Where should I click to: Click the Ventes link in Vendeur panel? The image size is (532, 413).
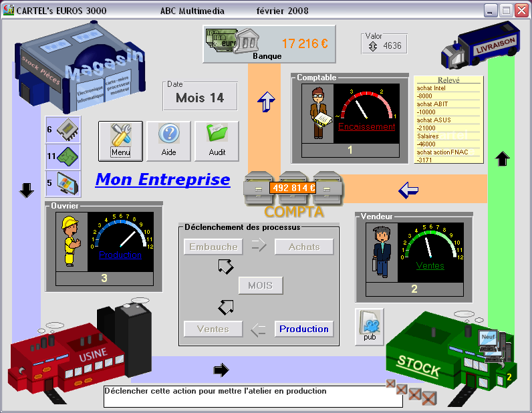tap(430, 265)
